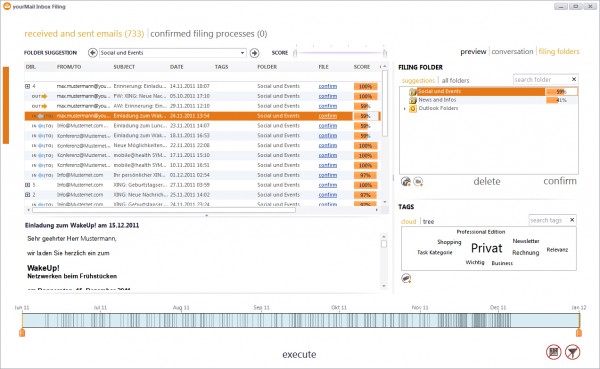Click the previous folder suggestion arrow
This screenshot has width=600, height=369.
pyautogui.click(x=92, y=53)
